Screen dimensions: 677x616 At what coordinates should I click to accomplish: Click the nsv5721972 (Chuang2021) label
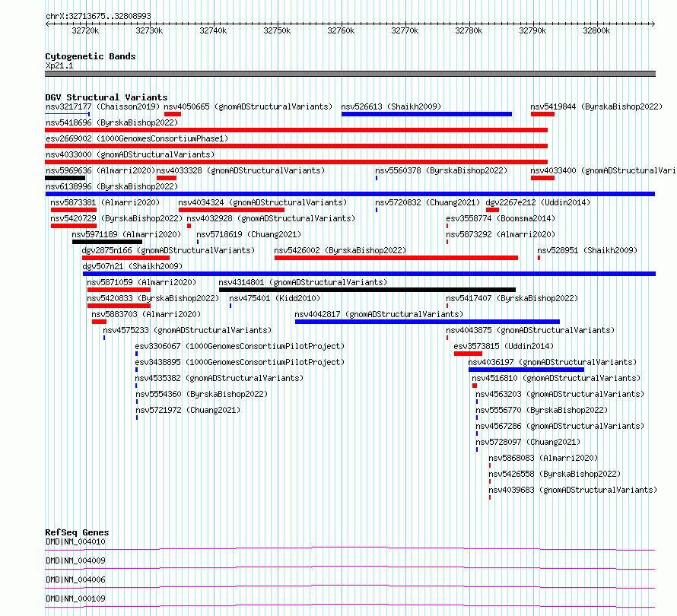tap(188, 410)
